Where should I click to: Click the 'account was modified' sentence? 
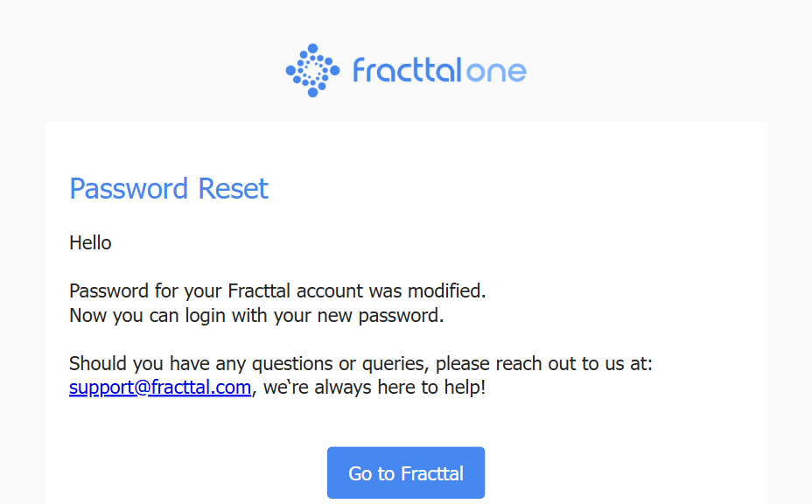tap(277, 291)
